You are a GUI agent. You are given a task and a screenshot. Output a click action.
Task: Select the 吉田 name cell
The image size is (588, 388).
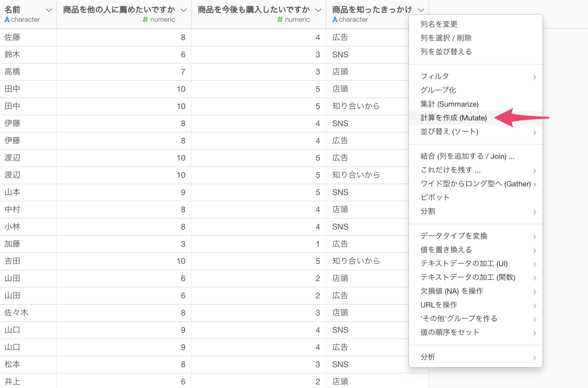pyautogui.click(x=28, y=261)
